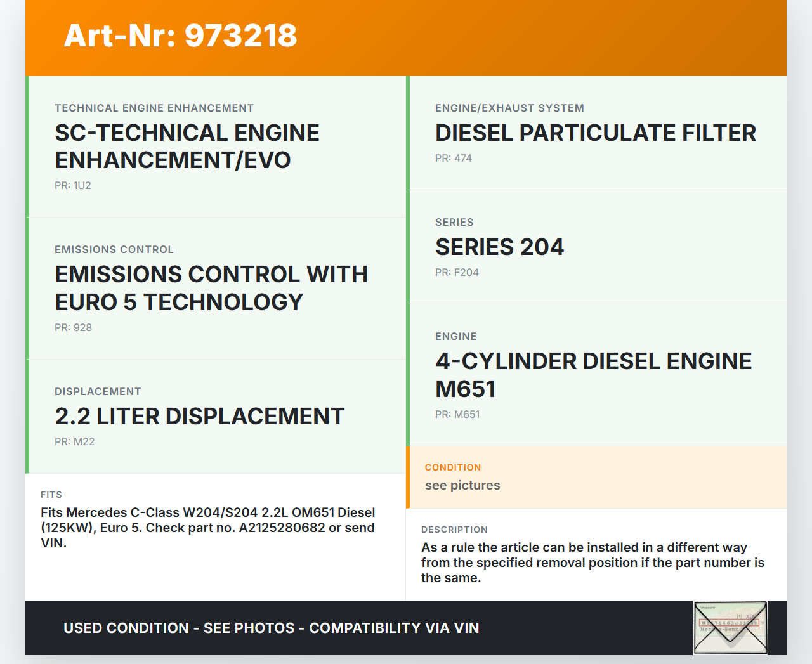Select the PR: M651 code label
The width and height of the screenshot is (812, 664).
[x=457, y=415]
